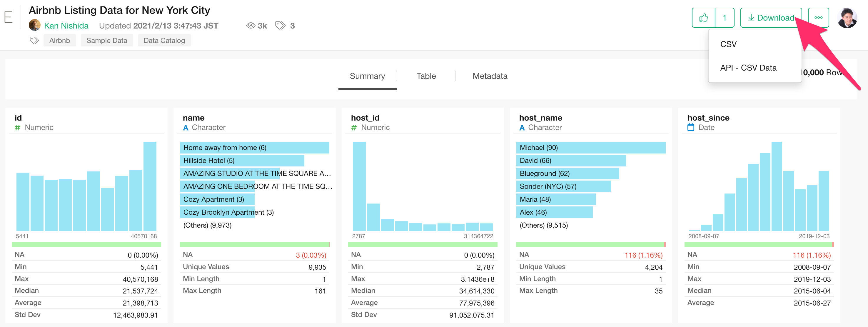The image size is (868, 327).
Task: Click the tallest bar in id histogram
Action: [150, 186]
